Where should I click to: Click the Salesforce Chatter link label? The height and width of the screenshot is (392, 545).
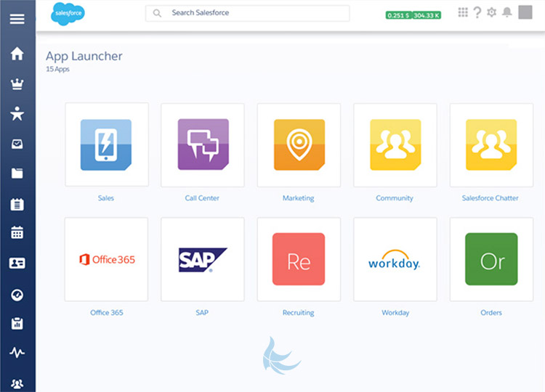(x=490, y=198)
